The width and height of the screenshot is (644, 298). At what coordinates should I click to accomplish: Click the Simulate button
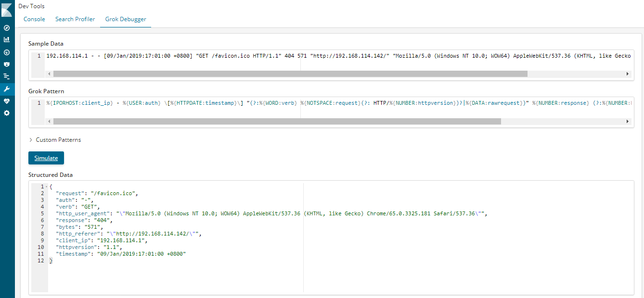pyautogui.click(x=46, y=158)
